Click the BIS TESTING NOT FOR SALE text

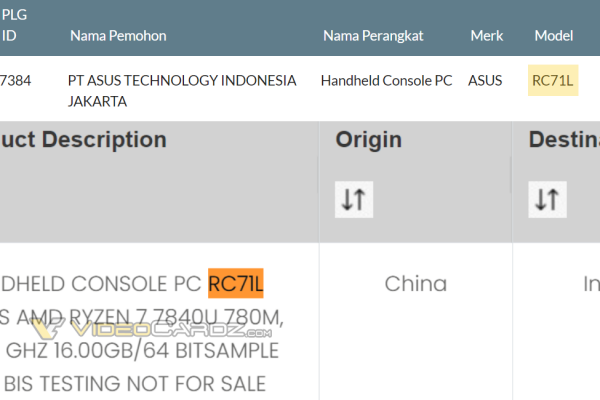pos(135,384)
